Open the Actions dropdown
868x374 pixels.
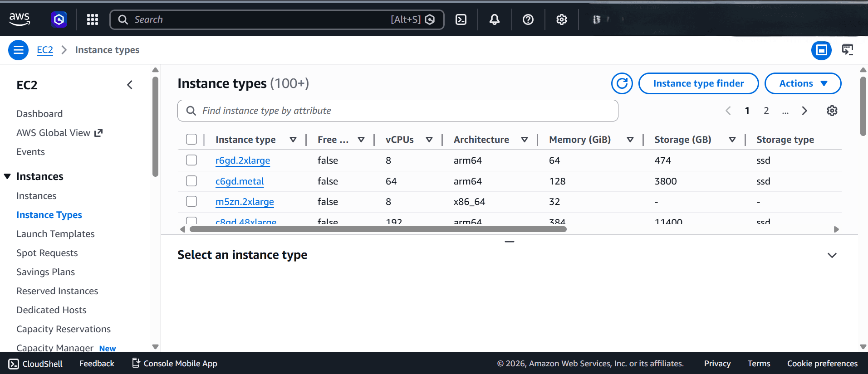pyautogui.click(x=803, y=83)
